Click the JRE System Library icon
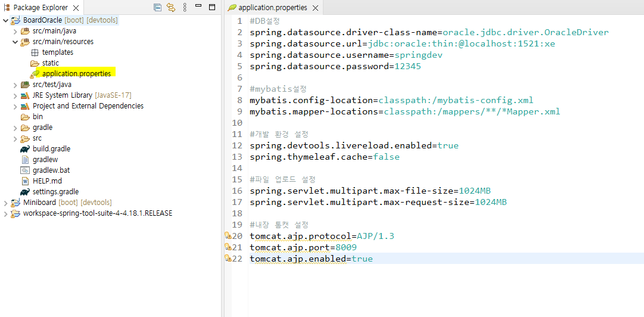Image resolution: width=644 pixels, height=317 pixels. (25, 95)
